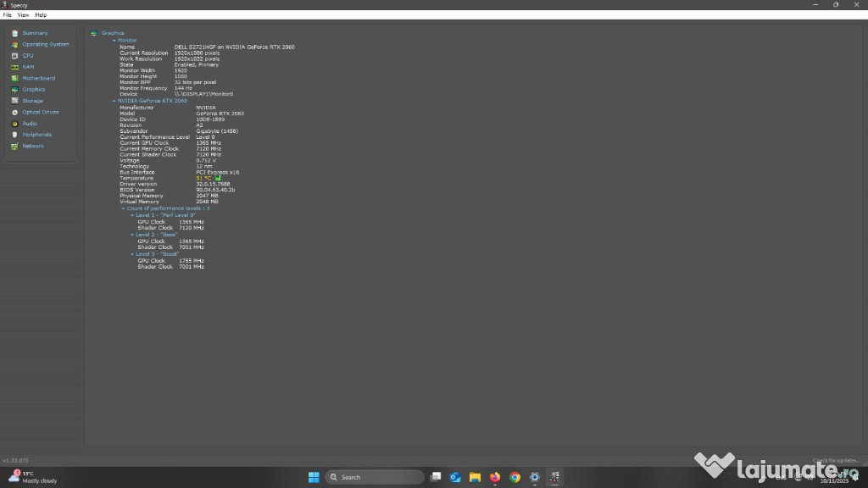Show the Audio section
868x488 pixels.
click(30, 124)
